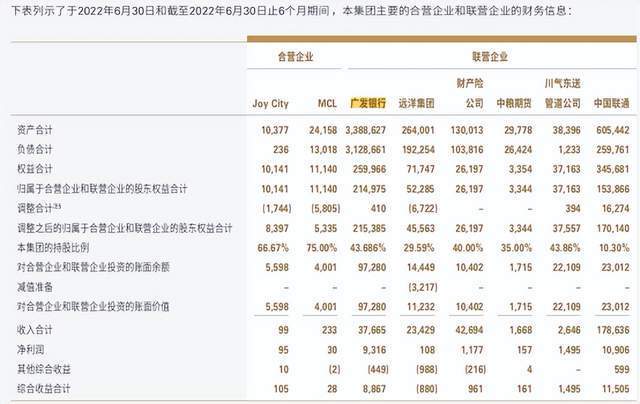640x404 pixels.
Task: Click 广发银行 revenue value 37,665
Action: tap(372, 330)
